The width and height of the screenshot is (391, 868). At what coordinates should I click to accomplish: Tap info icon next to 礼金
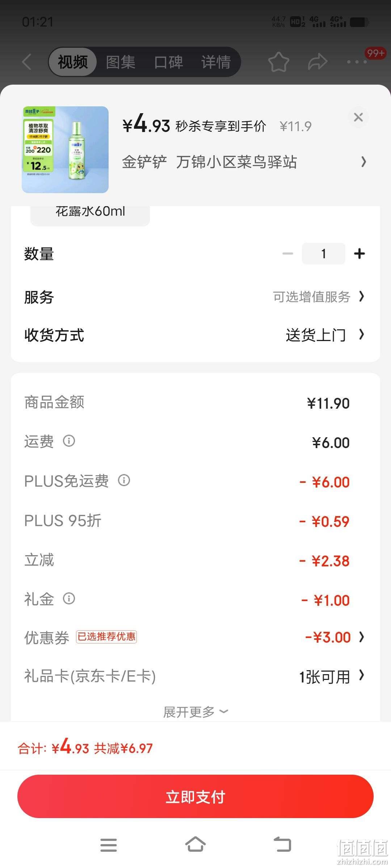pyautogui.click(x=69, y=599)
